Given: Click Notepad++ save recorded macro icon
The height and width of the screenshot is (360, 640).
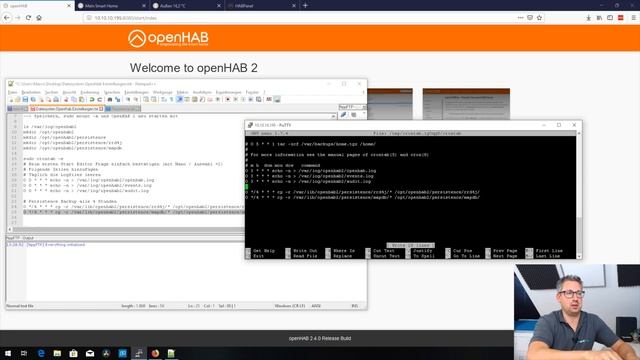Looking at the screenshot, I should point(259,100).
